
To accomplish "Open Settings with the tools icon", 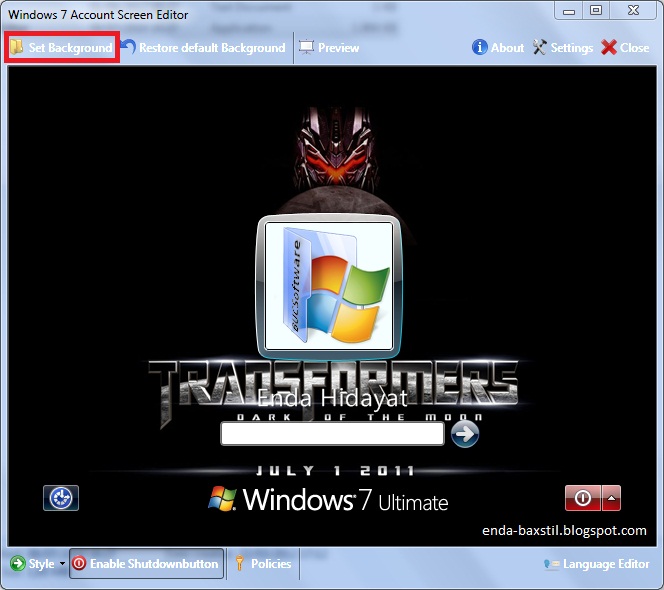I will pyautogui.click(x=563, y=47).
